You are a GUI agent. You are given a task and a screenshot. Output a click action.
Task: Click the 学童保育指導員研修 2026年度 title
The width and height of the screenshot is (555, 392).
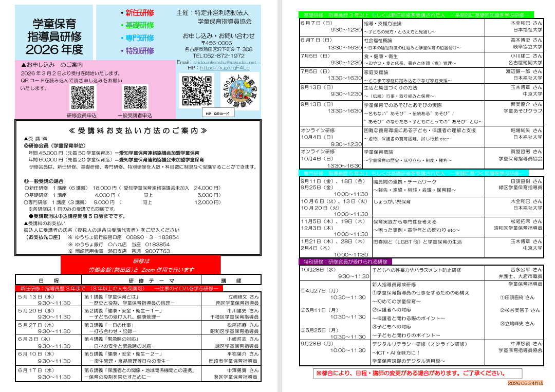[58, 36]
